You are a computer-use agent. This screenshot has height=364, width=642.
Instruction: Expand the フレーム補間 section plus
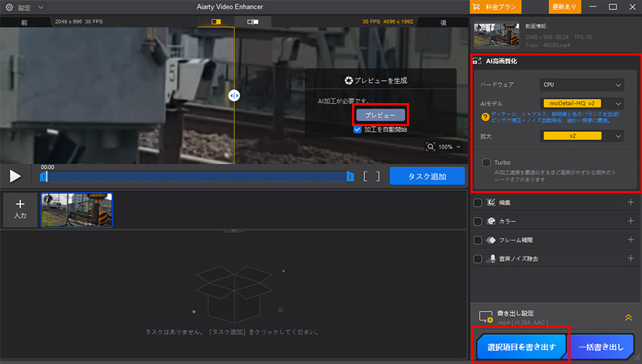click(x=630, y=240)
